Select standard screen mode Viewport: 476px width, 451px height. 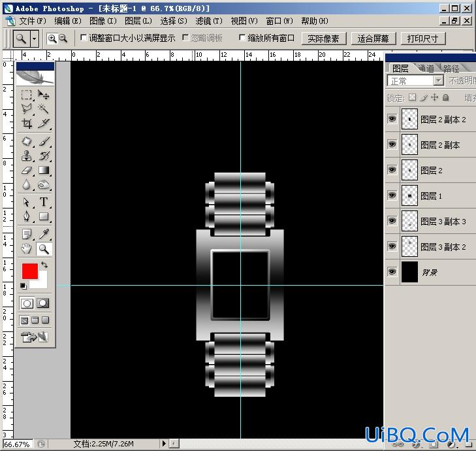24,320
